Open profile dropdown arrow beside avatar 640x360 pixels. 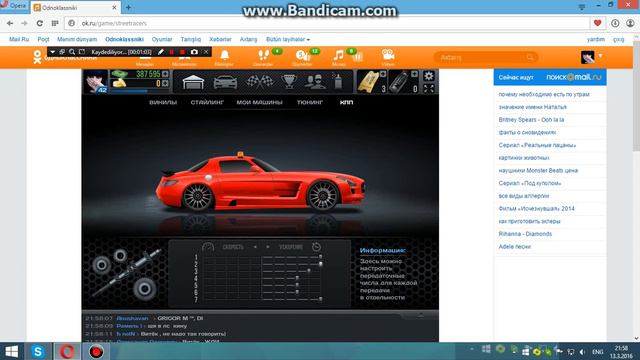coord(600,56)
